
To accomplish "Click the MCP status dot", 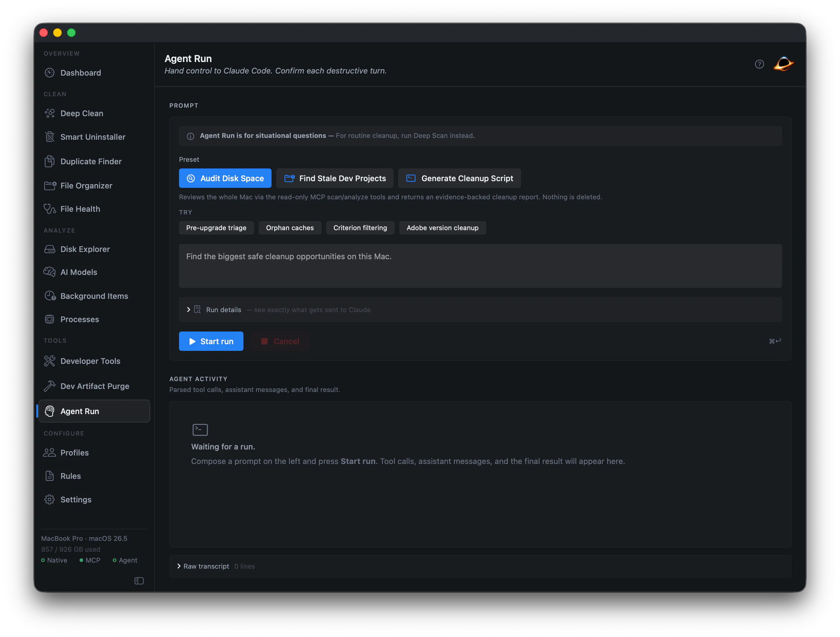I will click(81, 560).
